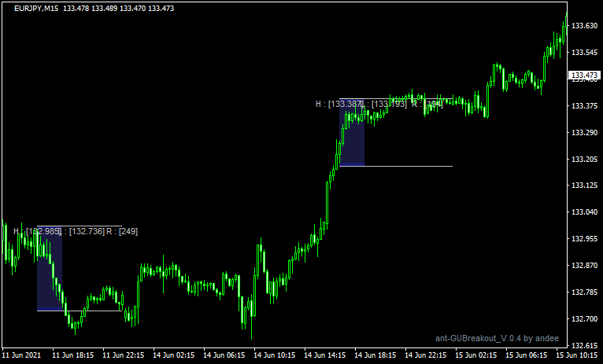Select 132.700 on the price axis

click(x=583, y=319)
